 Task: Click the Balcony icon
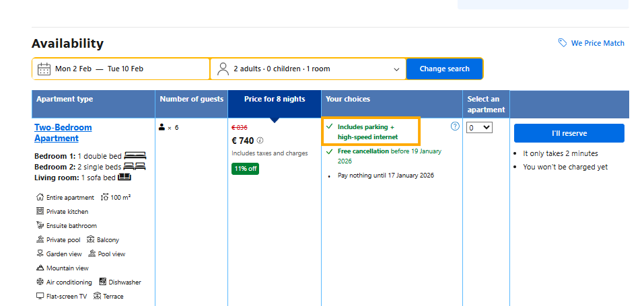coord(90,239)
